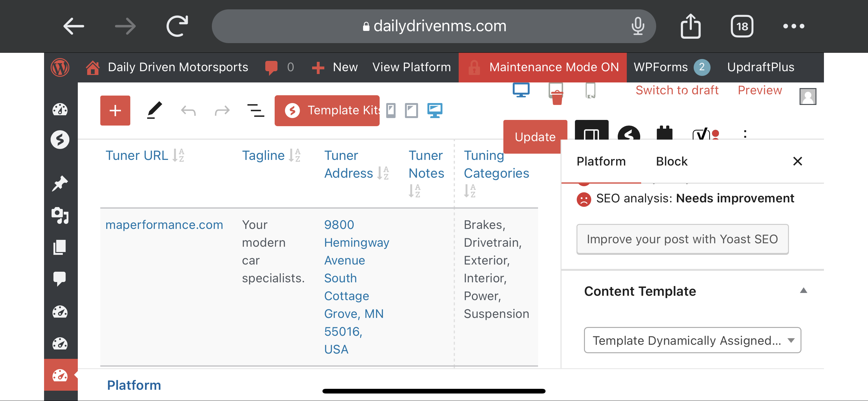The width and height of the screenshot is (868, 401).
Task: Open the tab switcher showing 18 tabs
Action: click(742, 26)
